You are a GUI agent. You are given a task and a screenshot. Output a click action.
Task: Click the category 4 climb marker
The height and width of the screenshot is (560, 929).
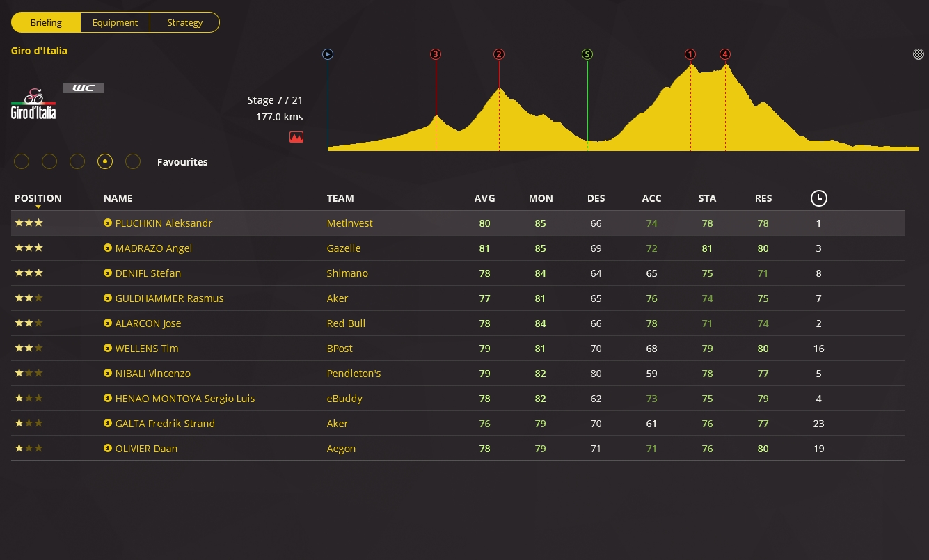725,54
